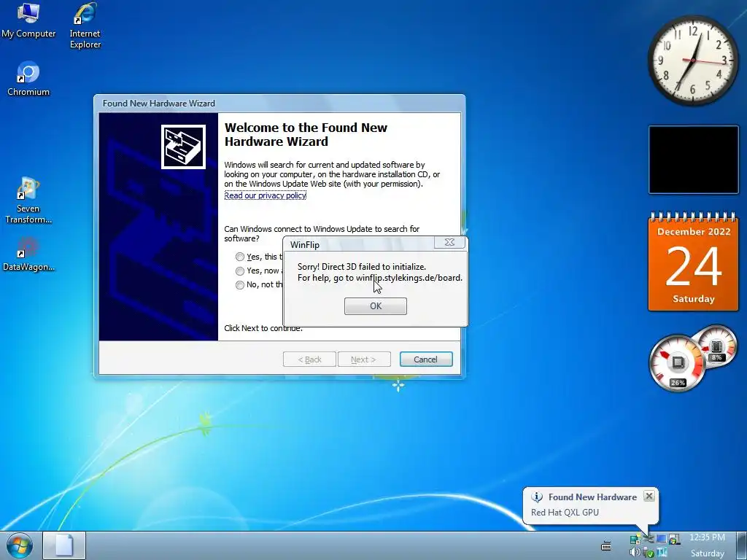Open the 'Read our privacy policy' link

[266, 195]
